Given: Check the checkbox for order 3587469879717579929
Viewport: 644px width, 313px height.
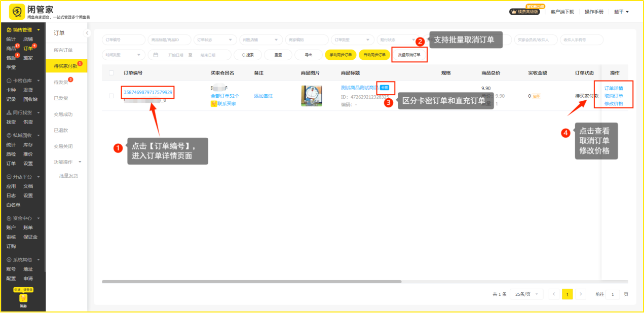Looking at the screenshot, I should point(111,96).
